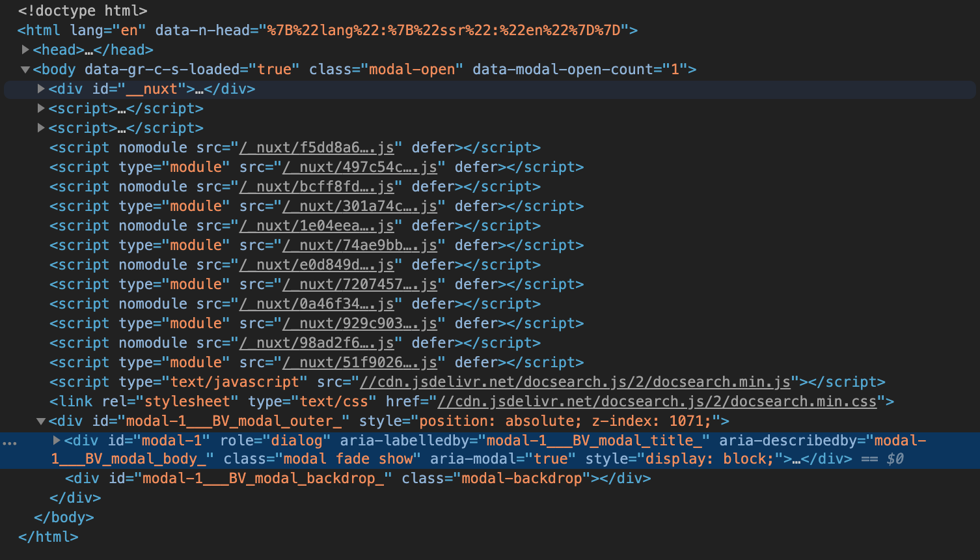Open the /_nuxt/74ae9bb….js script link
The image size is (980, 560).
click(360, 245)
